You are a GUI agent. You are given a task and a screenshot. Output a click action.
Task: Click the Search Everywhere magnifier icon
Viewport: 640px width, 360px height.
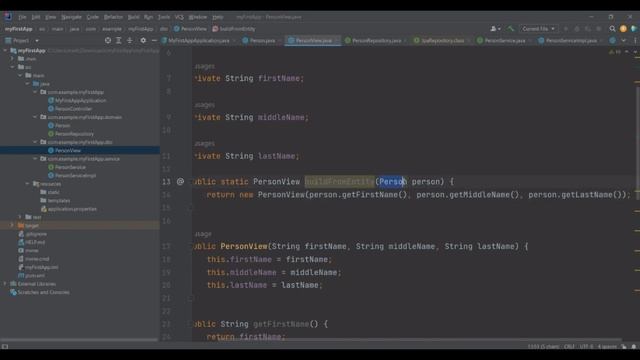(x=612, y=29)
